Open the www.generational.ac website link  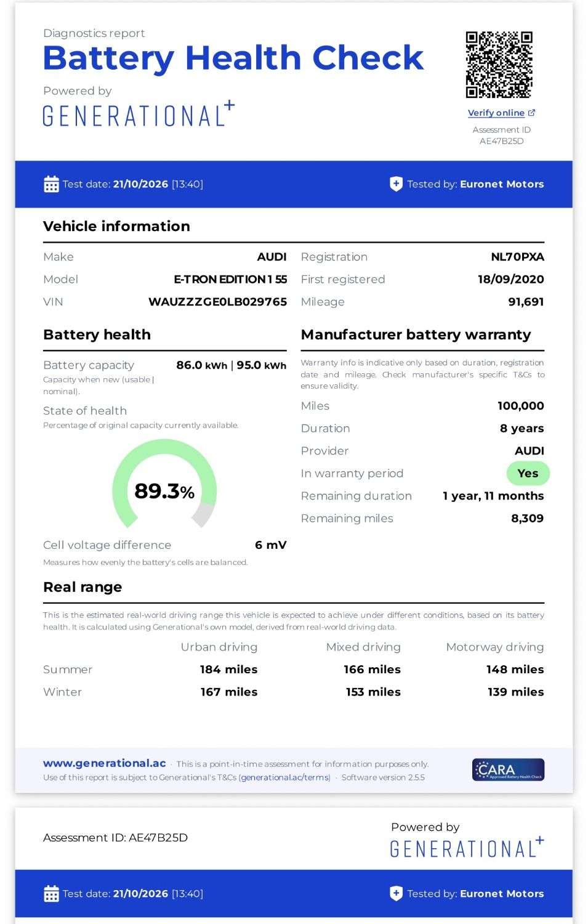[105, 763]
